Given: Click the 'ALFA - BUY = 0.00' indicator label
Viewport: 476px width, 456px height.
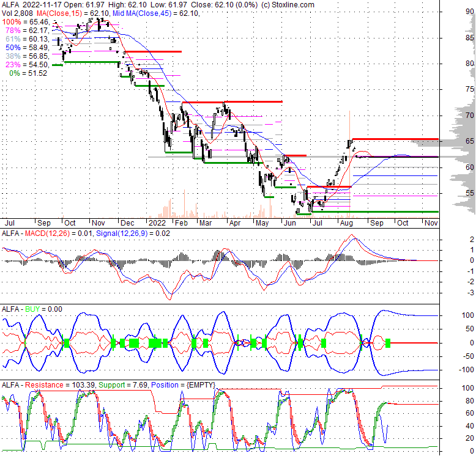Looking at the screenshot, I should (32, 309).
